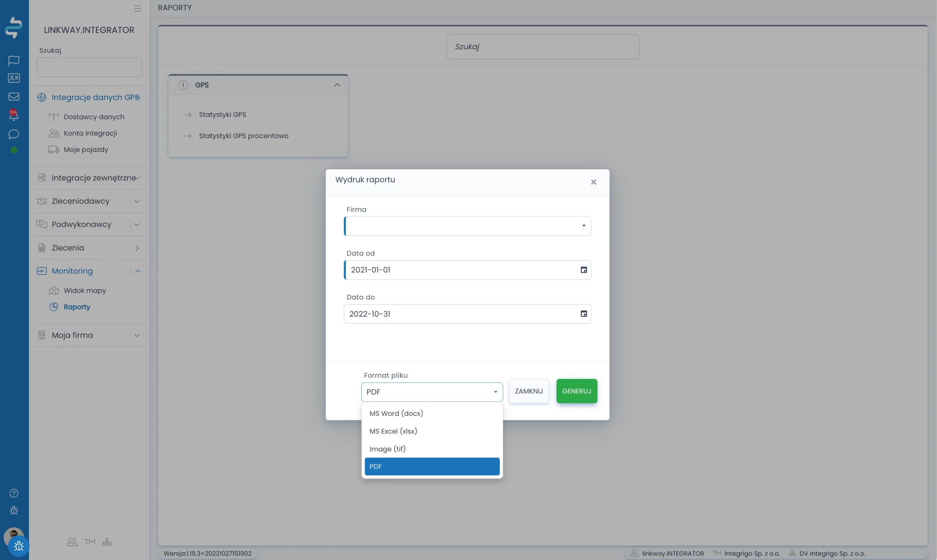937x560 pixels.
Task: Expand Zlecenia arrow
Action: 137,248
